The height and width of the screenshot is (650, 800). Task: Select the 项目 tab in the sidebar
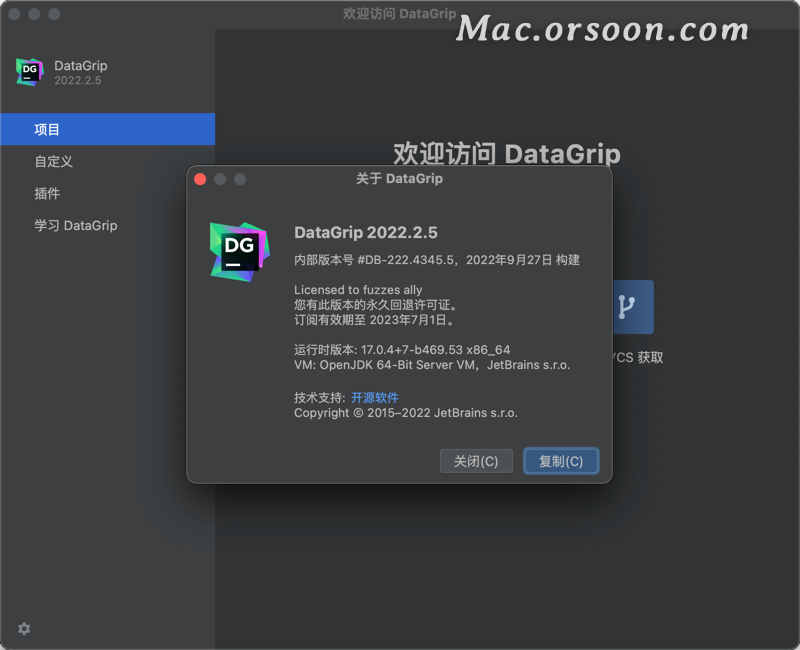108,129
